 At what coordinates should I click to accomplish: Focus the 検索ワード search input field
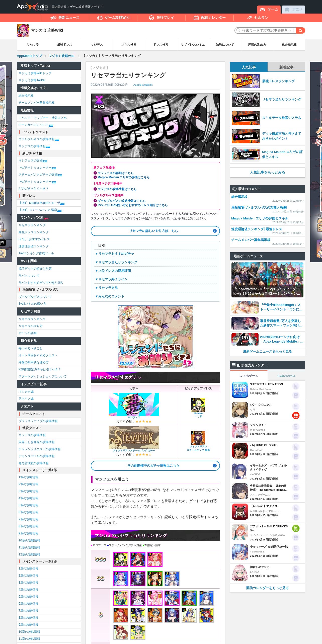coord(266,30)
